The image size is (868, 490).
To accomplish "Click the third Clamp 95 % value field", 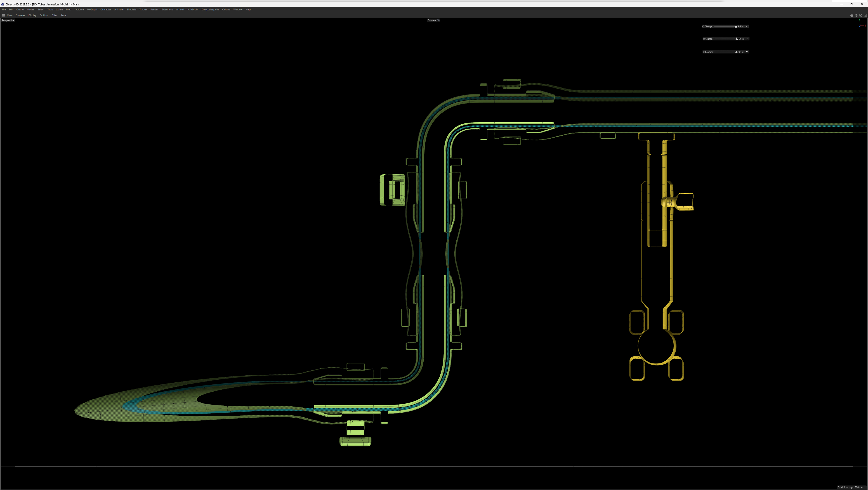I will click(741, 52).
